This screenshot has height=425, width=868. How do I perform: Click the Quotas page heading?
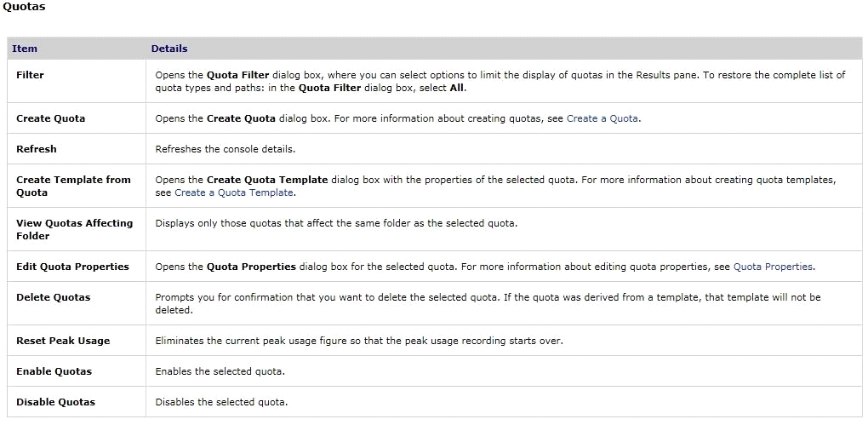click(x=25, y=7)
